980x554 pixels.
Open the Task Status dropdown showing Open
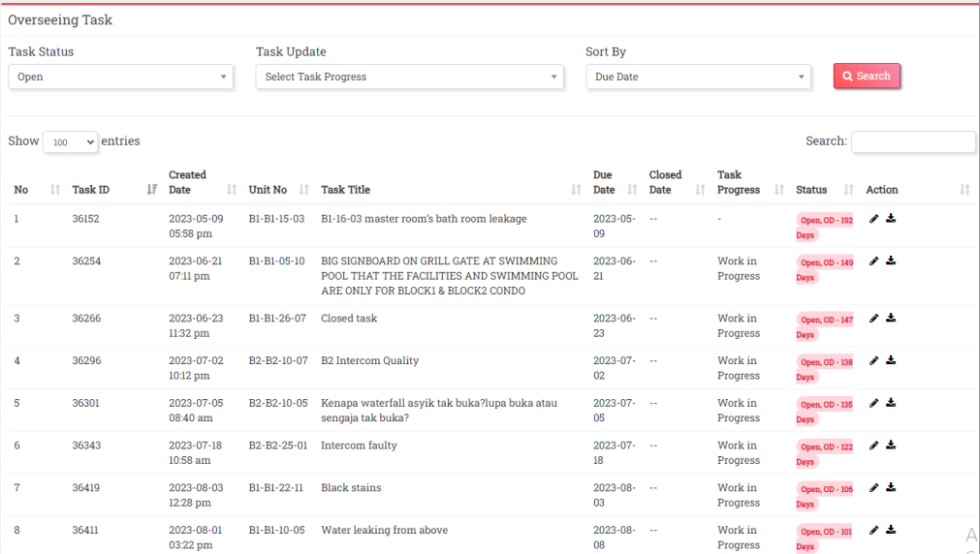click(121, 77)
